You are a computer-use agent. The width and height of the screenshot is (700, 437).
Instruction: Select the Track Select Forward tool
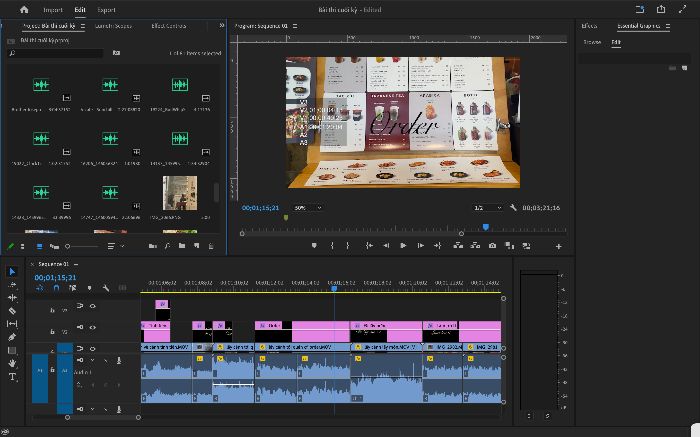tap(12, 285)
